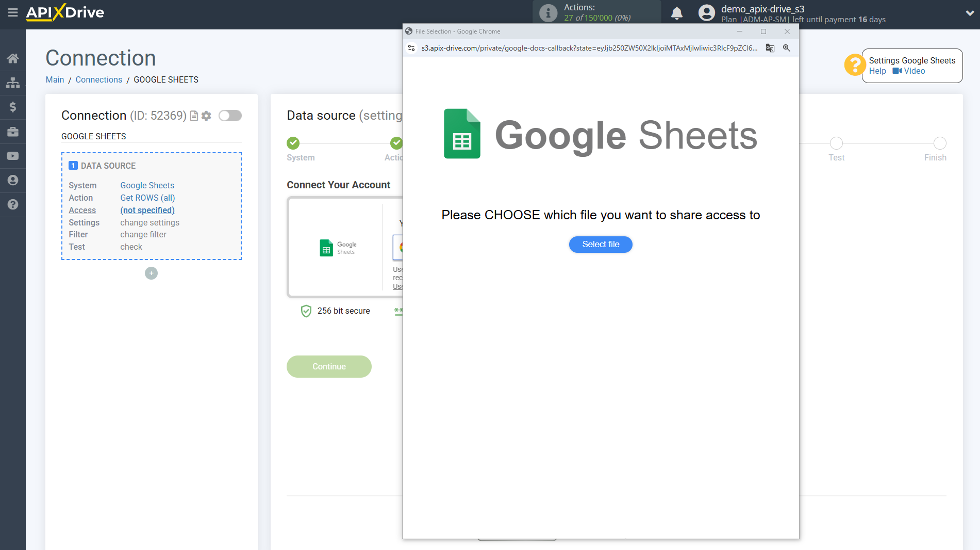Toggle the connection enable switch
This screenshot has height=550, width=980.
pos(230,116)
